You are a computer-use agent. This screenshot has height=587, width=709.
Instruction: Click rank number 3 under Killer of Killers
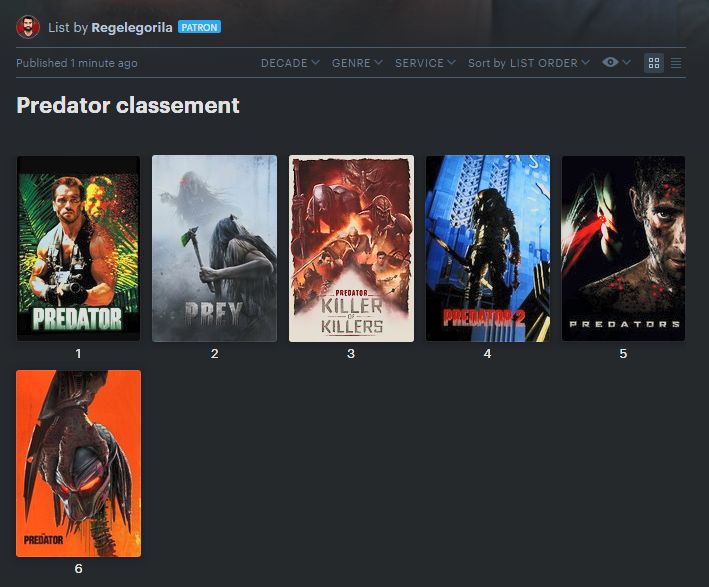point(351,354)
